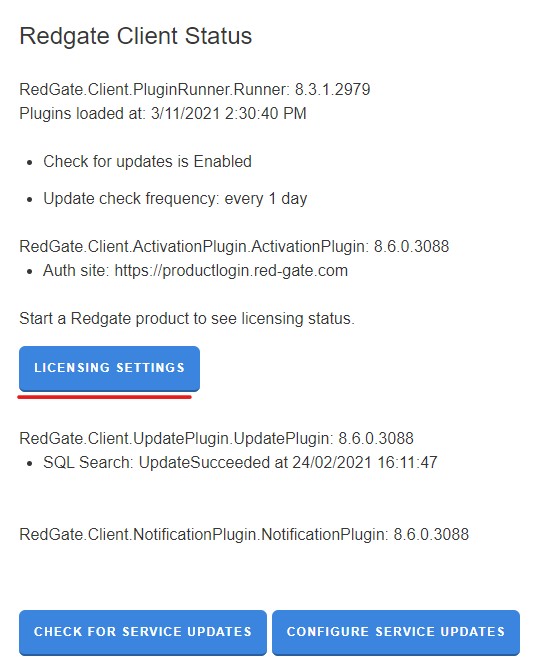
Task: Select the NotificationPlugin version line
Action: click(x=244, y=534)
